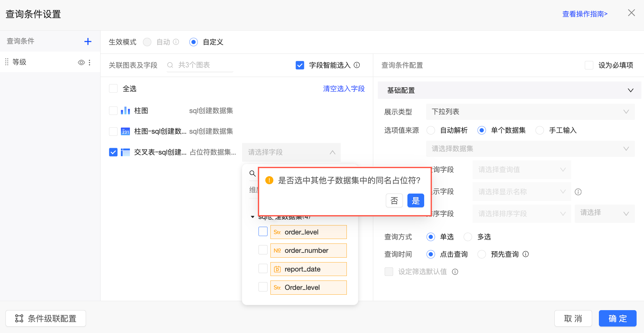Click 确定 button
Screen dimensions: 644x333
[x=618, y=319]
